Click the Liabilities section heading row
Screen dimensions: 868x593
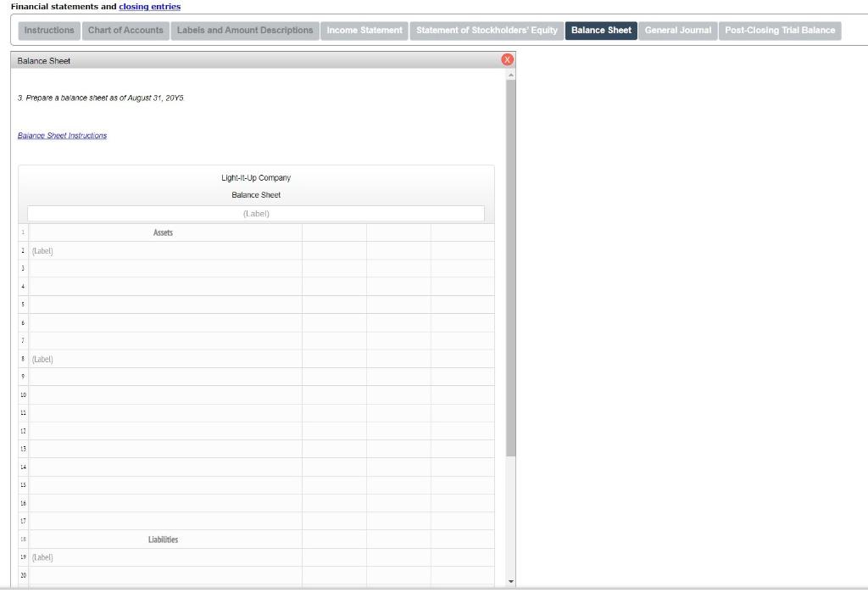164,539
